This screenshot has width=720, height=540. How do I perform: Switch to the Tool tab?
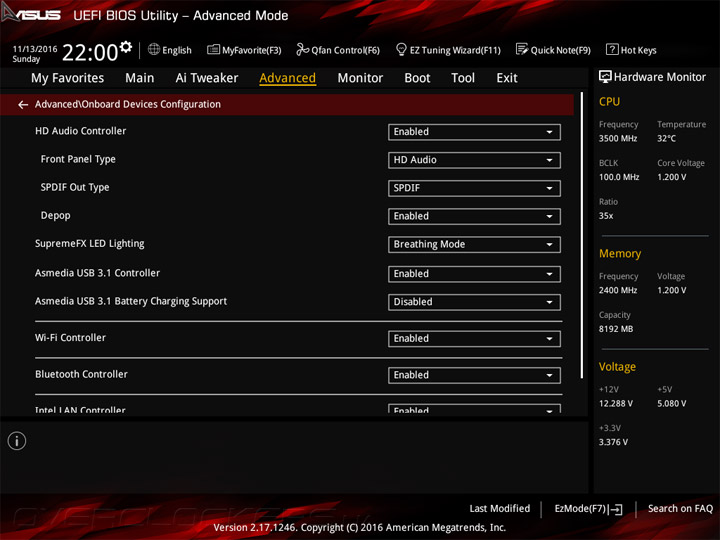[x=463, y=78]
